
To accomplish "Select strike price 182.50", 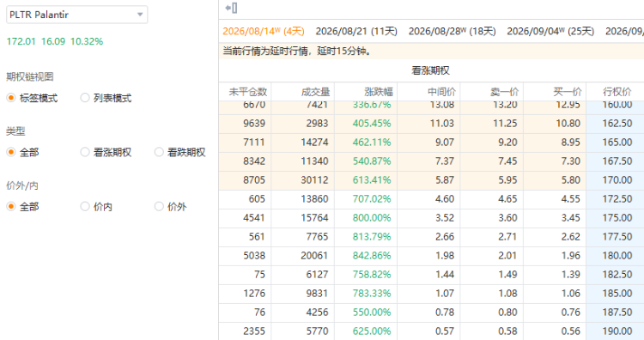I will (x=617, y=274).
